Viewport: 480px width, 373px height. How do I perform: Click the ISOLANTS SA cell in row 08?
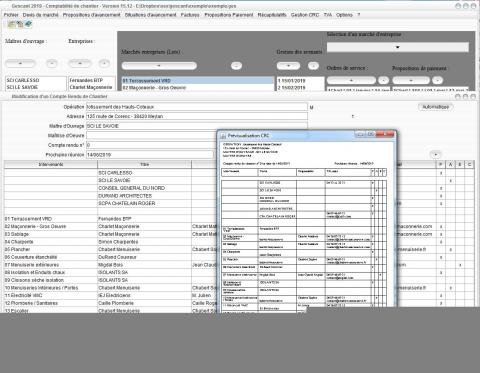pyautogui.click(x=144, y=272)
